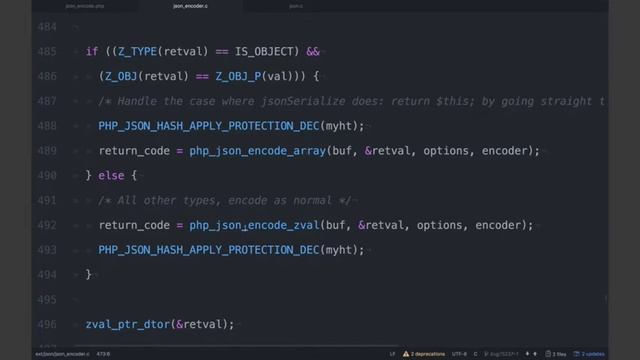The image size is (640, 360).
Task: Click the 'Handle the case where jsonSerialize' comment
Action: pyautogui.click(x=351, y=101)
